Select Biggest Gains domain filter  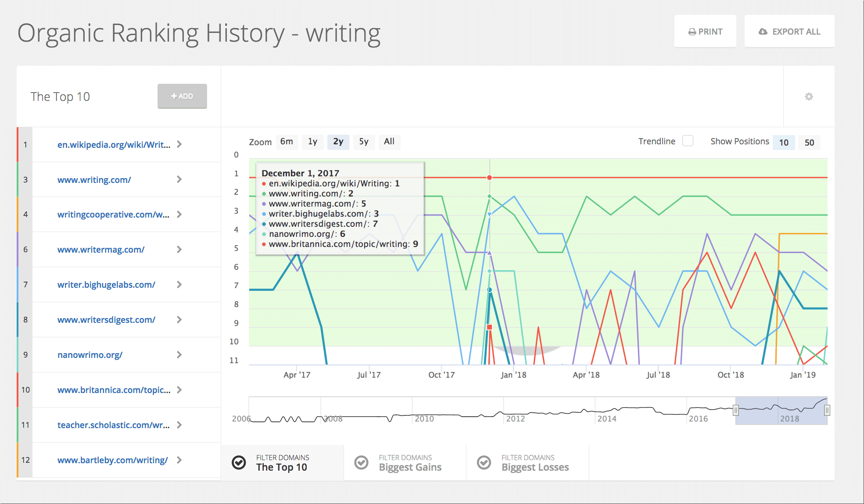[405, 463]
